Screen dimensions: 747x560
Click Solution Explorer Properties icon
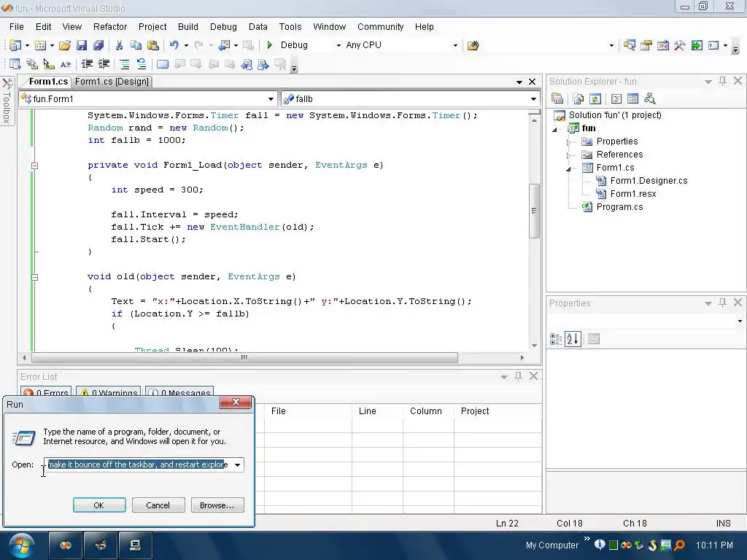[x=557, y=98]
